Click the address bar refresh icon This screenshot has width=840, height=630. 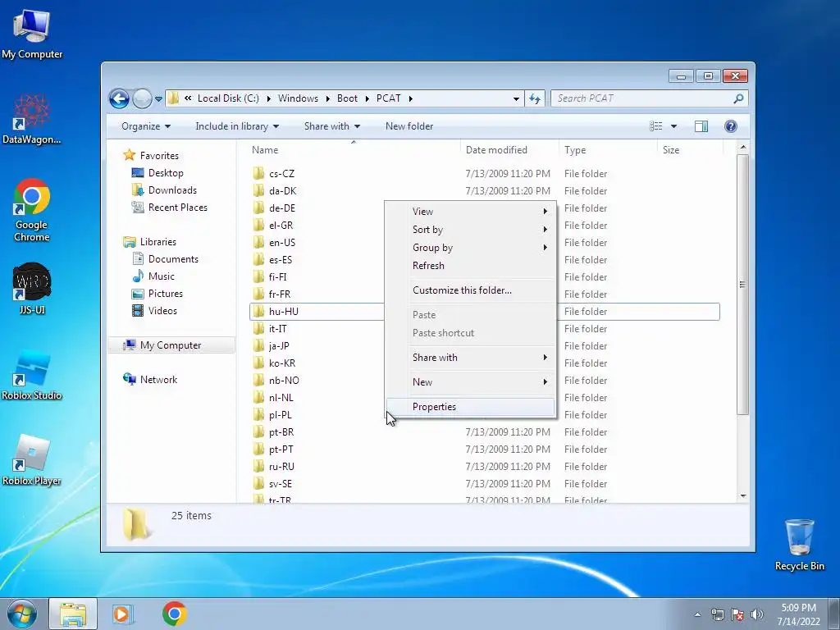(535, 98)
